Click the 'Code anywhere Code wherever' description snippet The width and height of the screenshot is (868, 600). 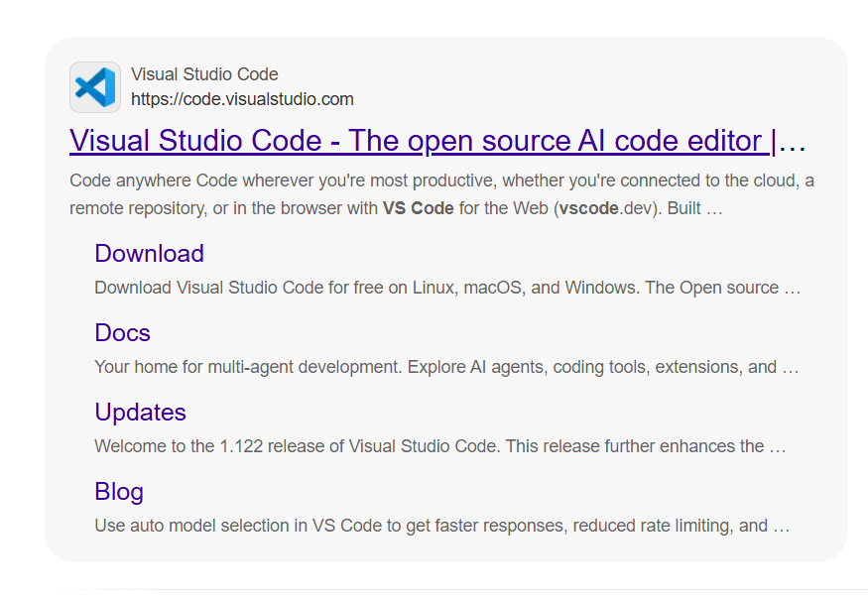point(441,194)
